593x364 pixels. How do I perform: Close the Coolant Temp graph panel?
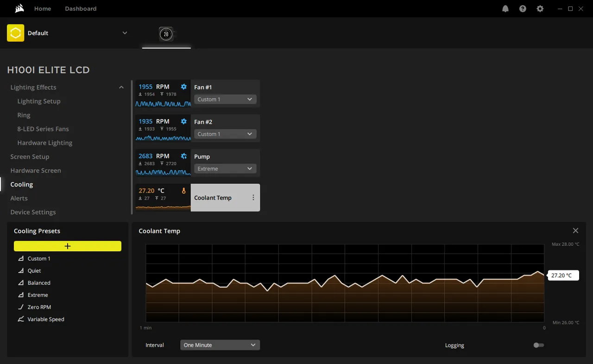[x=575, y=231]
